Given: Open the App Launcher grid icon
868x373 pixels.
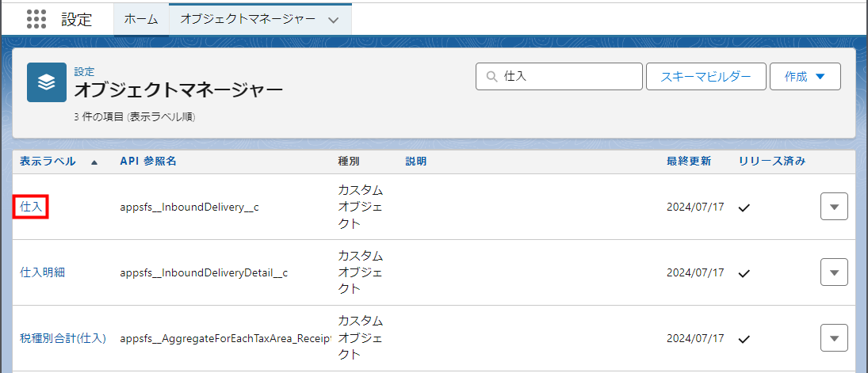Looking at the screenshot, I should (36, 19).
